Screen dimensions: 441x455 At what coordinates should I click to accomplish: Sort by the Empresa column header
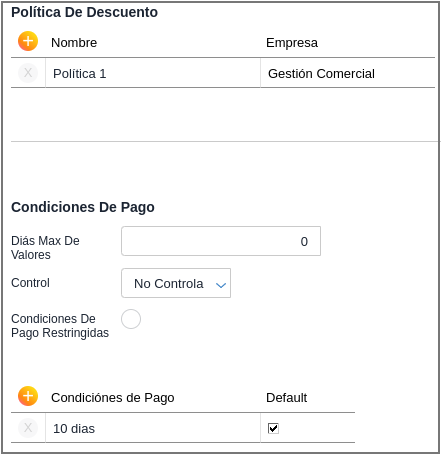[292, 43]
